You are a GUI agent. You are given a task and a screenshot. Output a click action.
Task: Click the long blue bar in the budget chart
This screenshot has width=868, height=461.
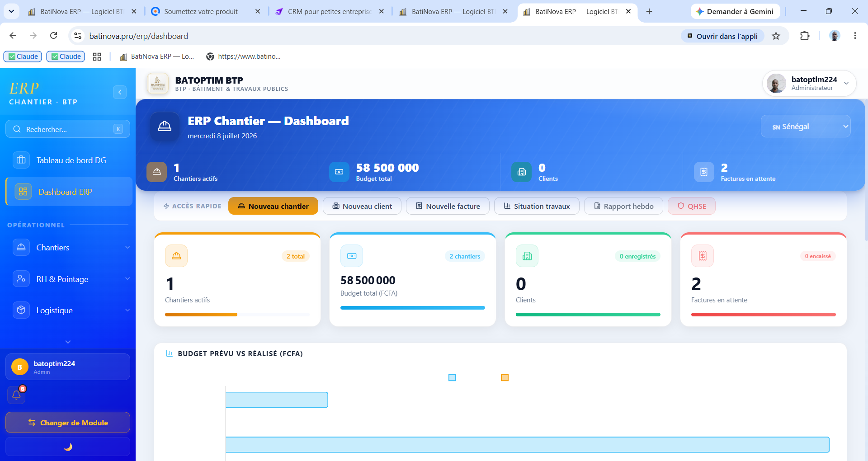tap(528, 445)
